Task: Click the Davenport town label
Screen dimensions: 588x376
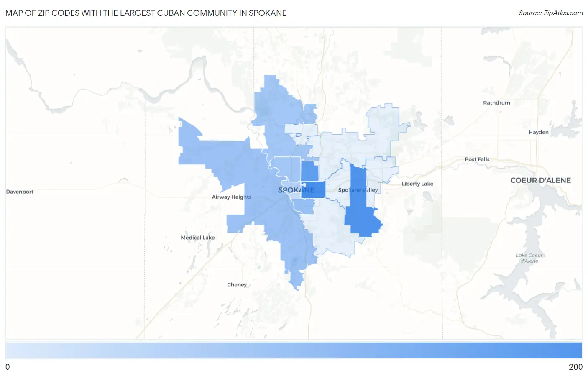Action: [x=20, y=192]
